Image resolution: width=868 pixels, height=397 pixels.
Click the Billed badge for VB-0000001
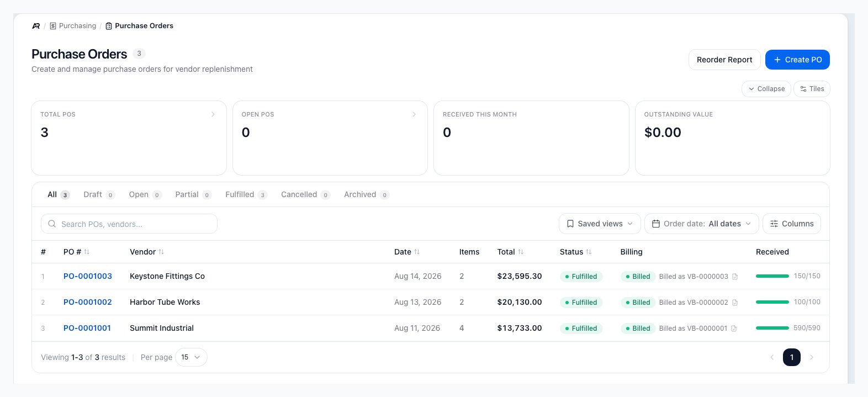[x=638, y=329]
